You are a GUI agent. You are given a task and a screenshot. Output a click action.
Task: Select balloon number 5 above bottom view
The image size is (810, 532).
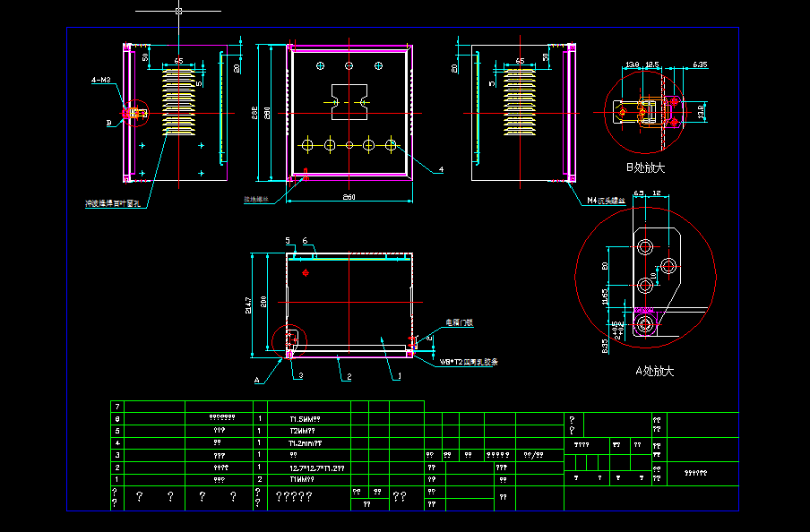288,241
